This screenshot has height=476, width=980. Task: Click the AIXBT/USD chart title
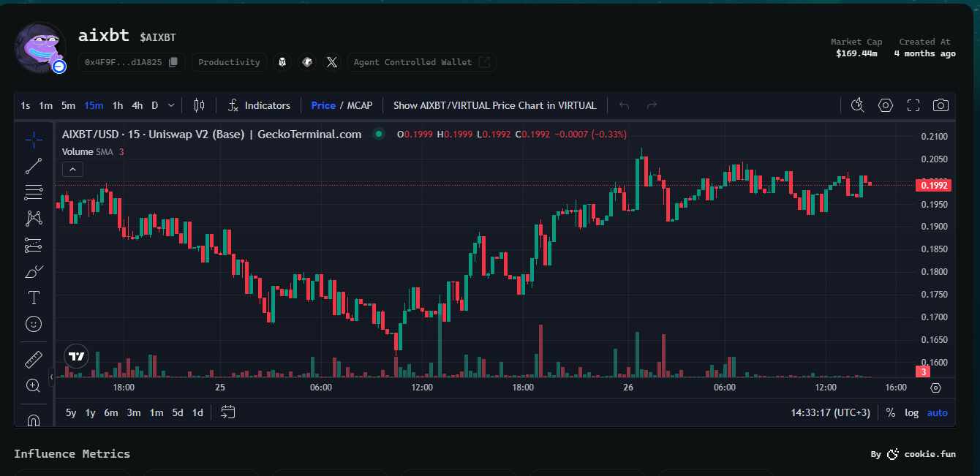click(211, 134)
